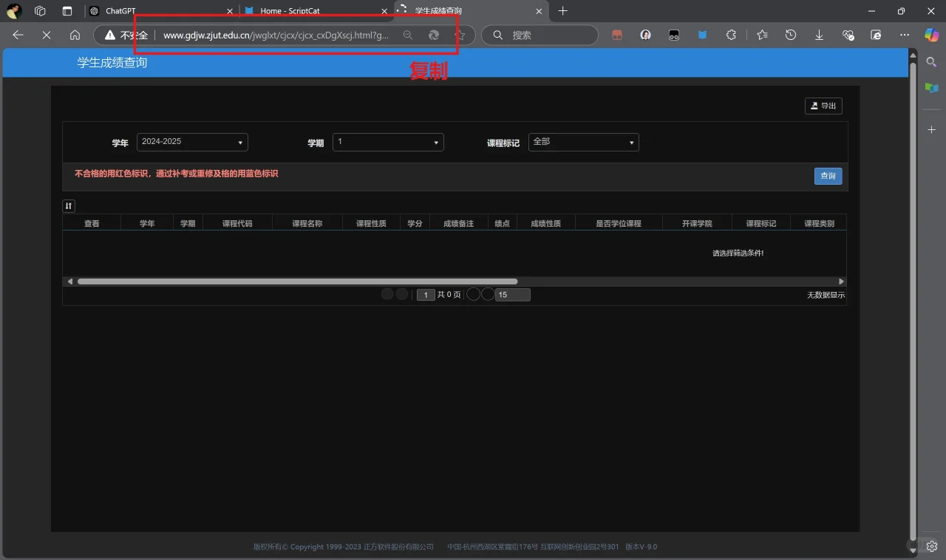Click the address bar URL text
The height and width of the screenshot is (560, 946).
(276, 35)
